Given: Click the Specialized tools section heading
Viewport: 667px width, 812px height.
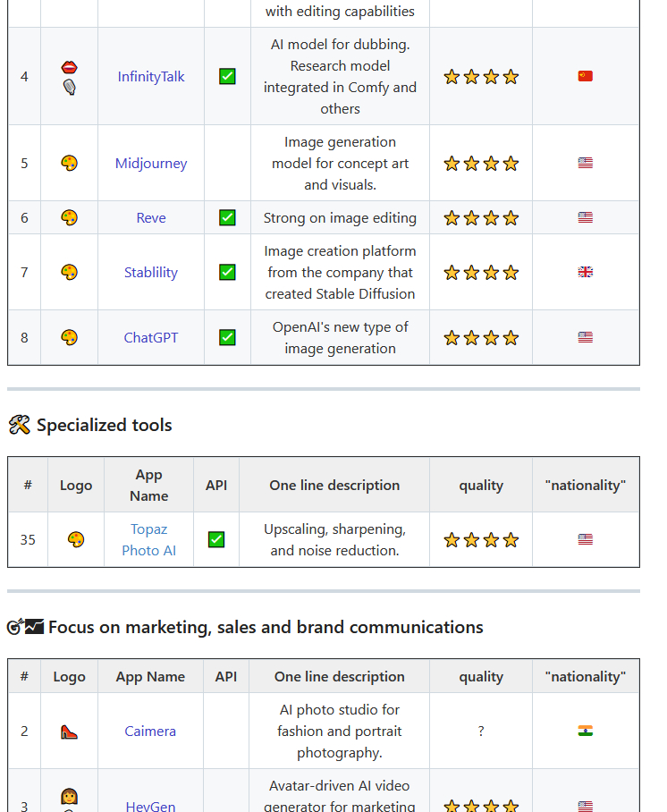Looking at the screenshot, I should pyautogui.click(x=104, y=426).
